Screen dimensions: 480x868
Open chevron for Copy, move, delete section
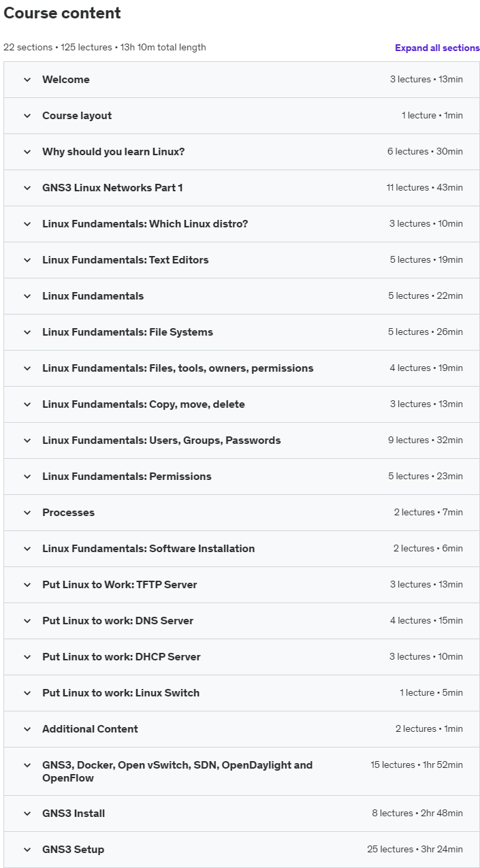coord(27,404)
